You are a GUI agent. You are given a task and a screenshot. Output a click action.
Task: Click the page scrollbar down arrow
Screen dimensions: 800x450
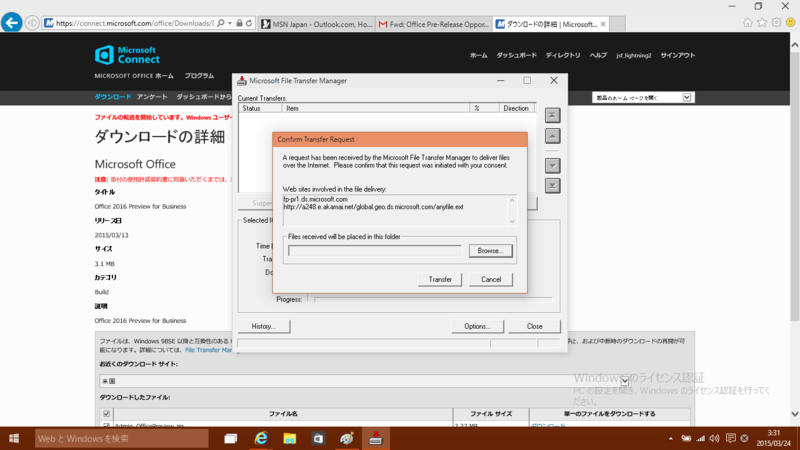[794, 414]
